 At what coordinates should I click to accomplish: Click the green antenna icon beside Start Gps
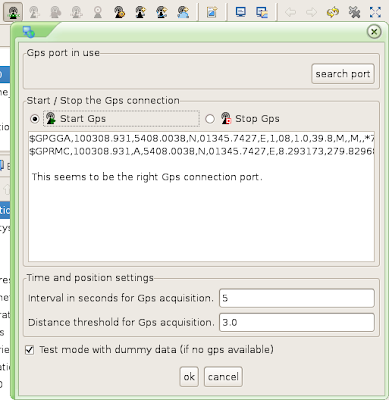point(51,118)
